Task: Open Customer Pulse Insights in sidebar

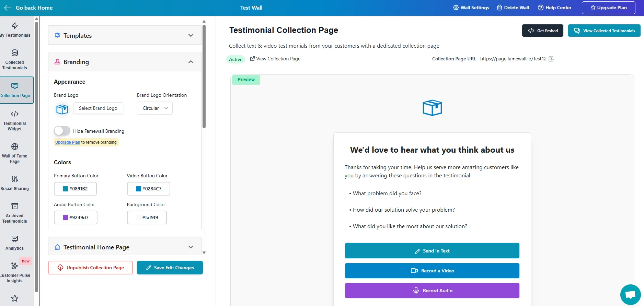Action: (x=15, y=273)
